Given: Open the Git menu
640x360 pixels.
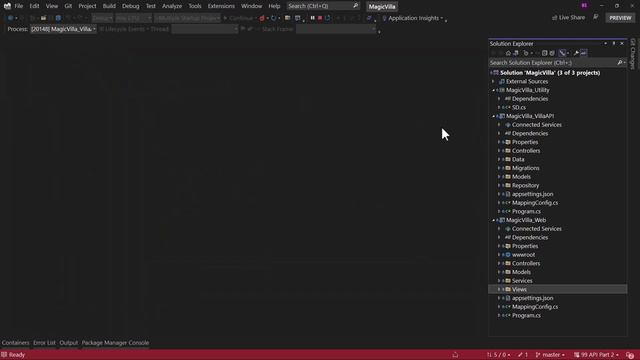Looking at the screenshot, I should (x=68, y=6).
